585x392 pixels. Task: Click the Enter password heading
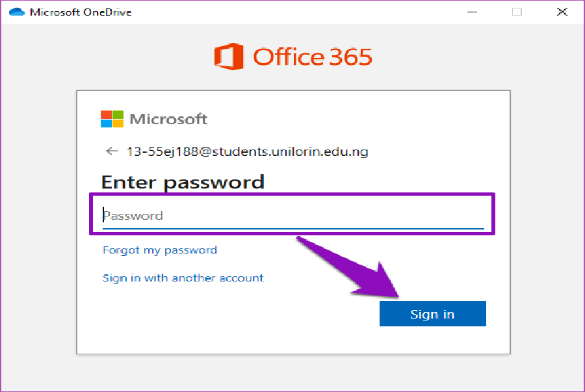coord(183,181)
